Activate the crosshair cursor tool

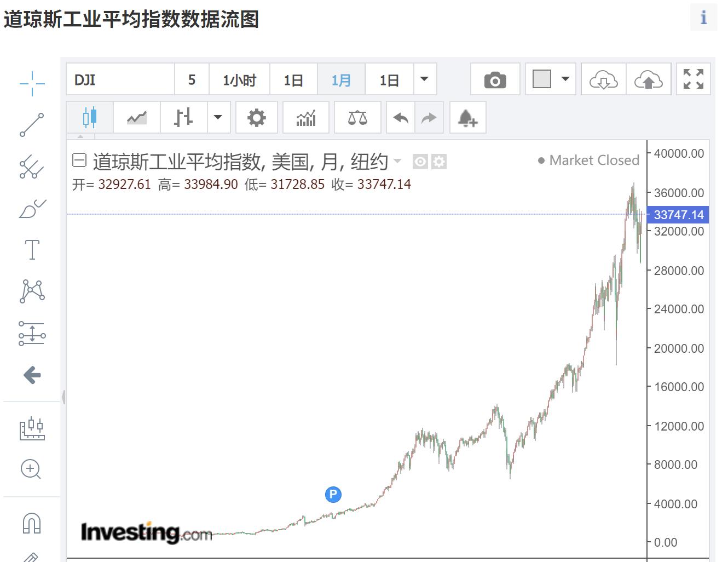coord(32,82)
